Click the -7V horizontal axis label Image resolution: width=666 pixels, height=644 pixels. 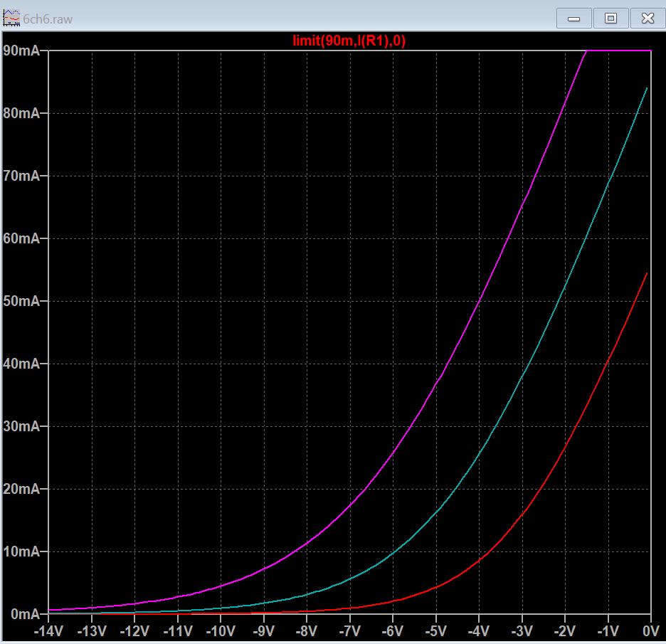coord(350,631)
